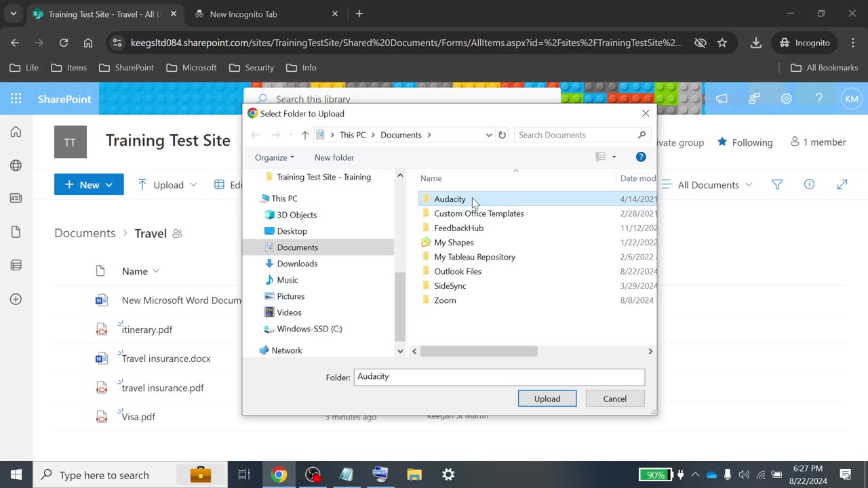Select the Zoom folder

pos(445,300)
